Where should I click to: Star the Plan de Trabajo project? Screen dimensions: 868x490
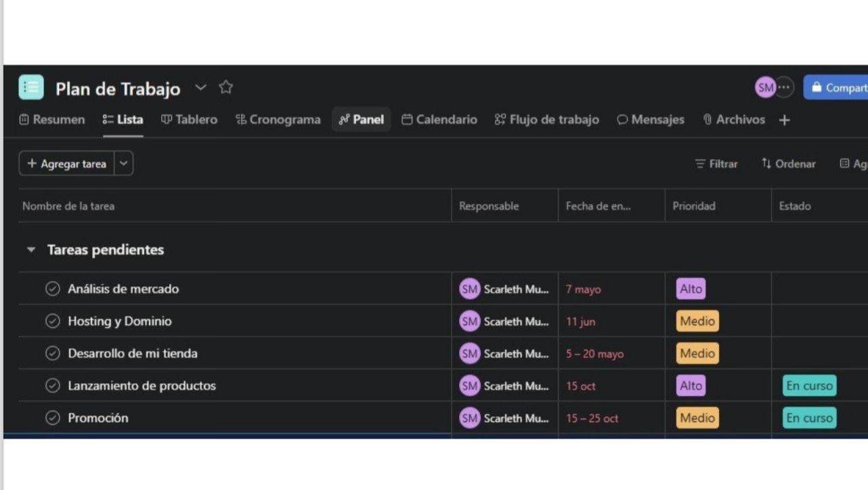click(225, 87)
